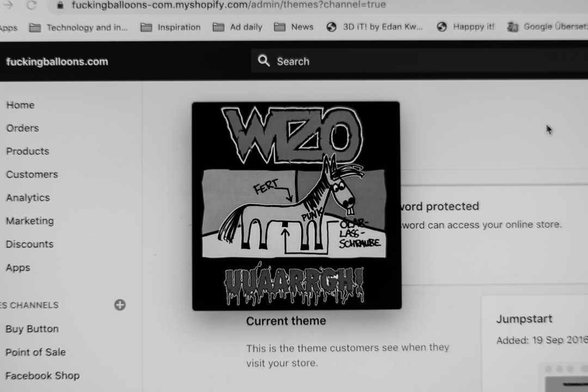588x392 pixels.
Task: Click the search magnifier icon
Action: click(x=264, y=61)
